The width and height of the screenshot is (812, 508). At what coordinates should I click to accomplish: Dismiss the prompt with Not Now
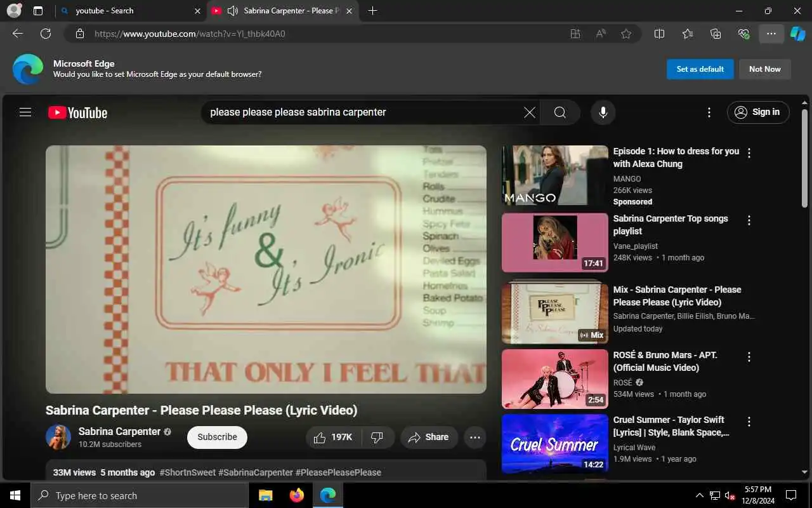765,69
